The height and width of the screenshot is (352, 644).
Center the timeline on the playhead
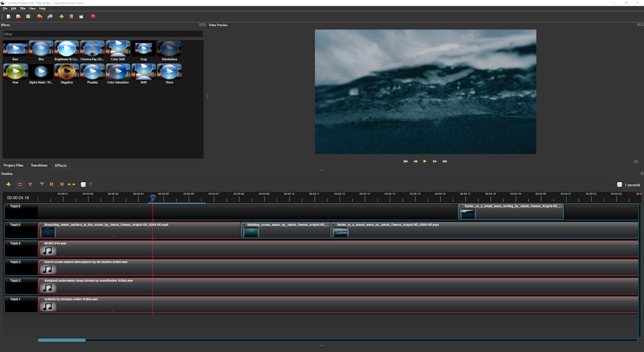click(71, 184)
